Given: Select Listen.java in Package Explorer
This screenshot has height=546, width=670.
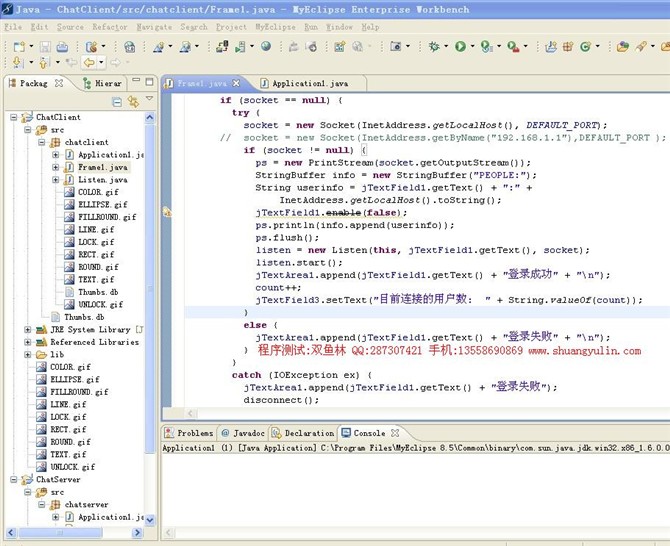Looking at the screenshot, I should (103, 179).
